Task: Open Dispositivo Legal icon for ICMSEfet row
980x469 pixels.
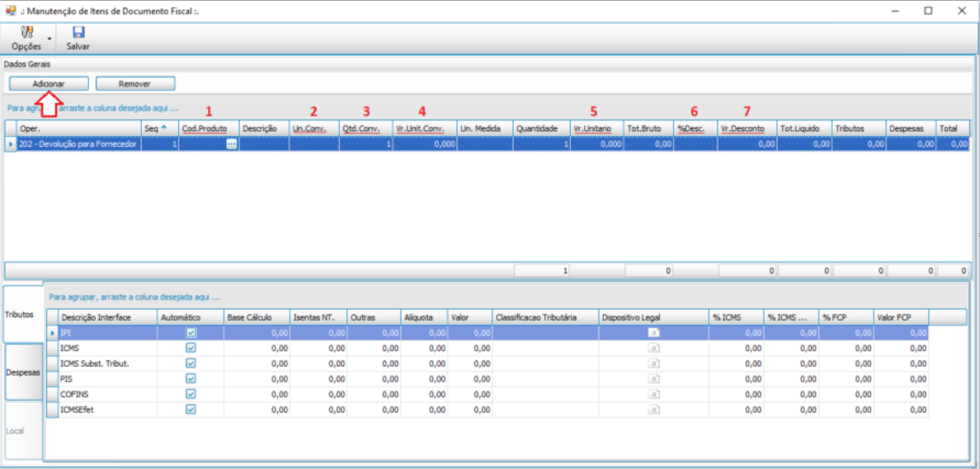Action: 654,409
